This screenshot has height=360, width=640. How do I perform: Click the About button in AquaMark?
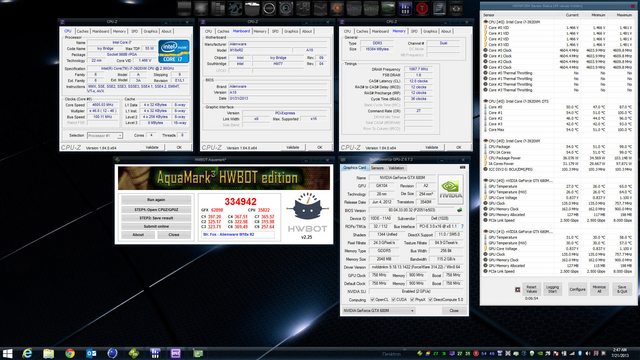pyautogui.click(x=138, y=235)
